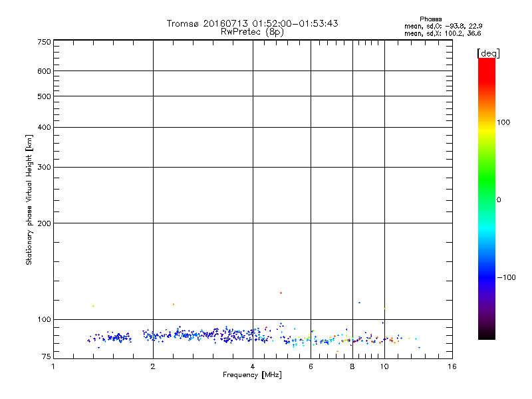Click the x-axis '1' tick label
Viewport: 532px width, 399px height.
point(53,366)
